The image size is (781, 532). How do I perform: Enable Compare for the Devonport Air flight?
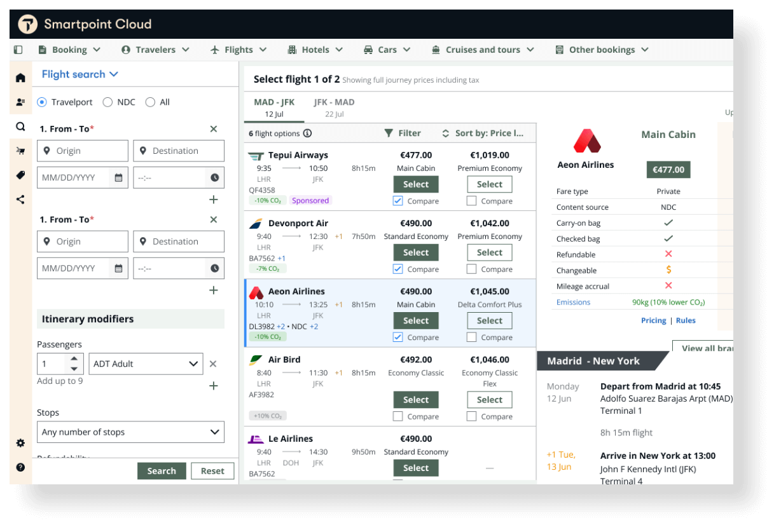[397, 269]
